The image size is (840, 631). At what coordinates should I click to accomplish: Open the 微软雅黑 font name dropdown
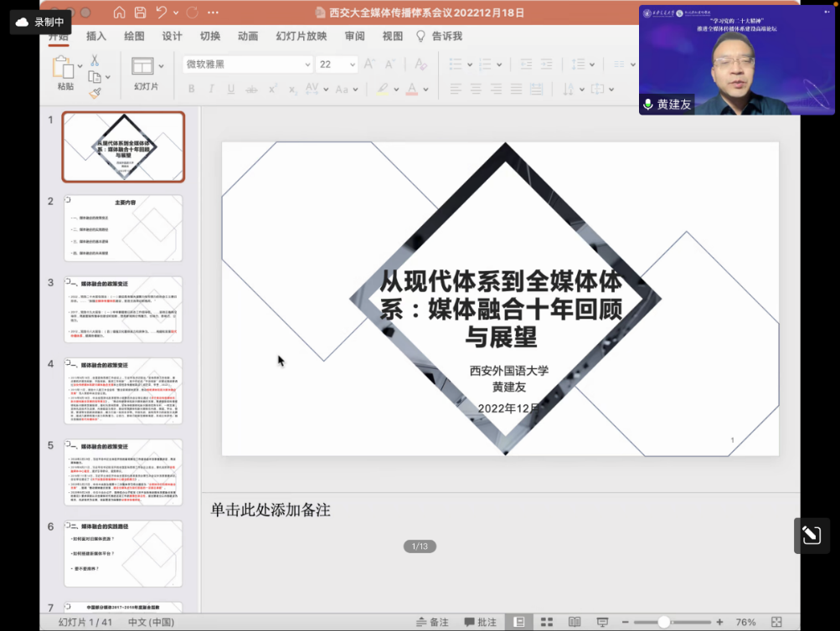pos(306,64)
